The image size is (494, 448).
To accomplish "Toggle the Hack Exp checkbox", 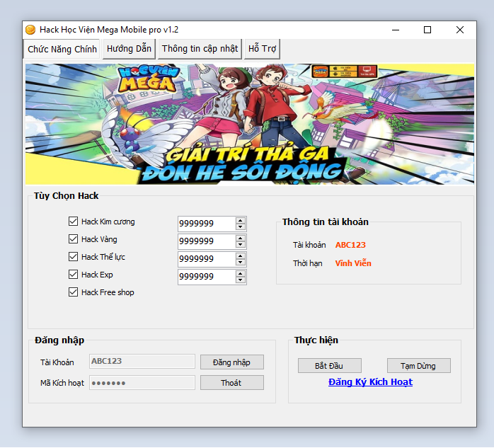I will click(74, 275).
